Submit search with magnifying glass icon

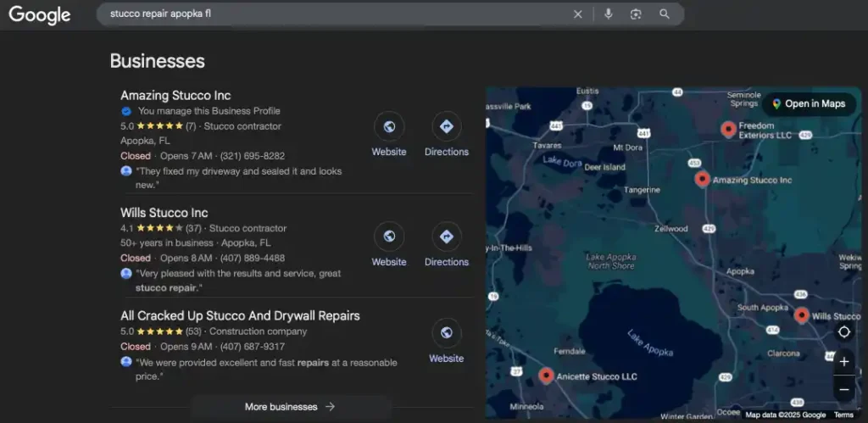point(665,14)
